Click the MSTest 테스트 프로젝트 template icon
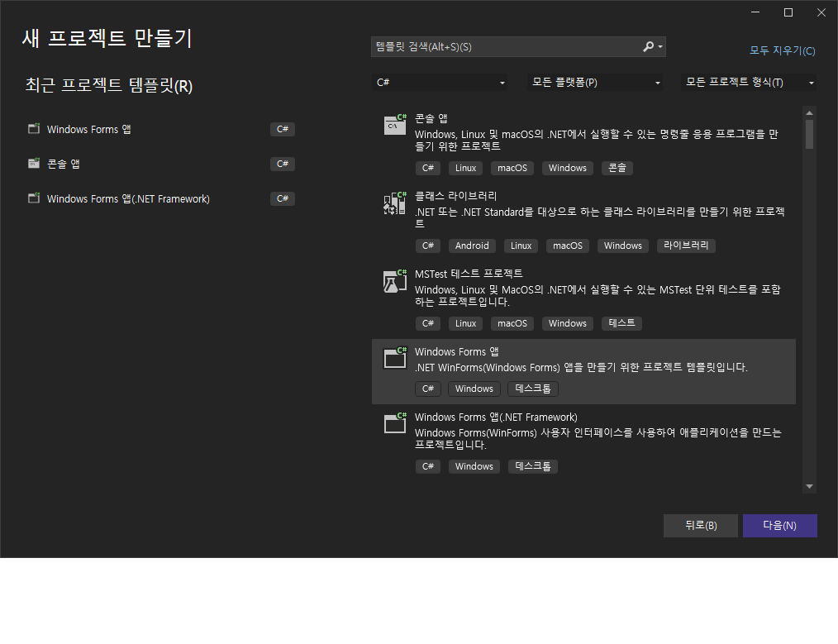 pyautogui.click(x=395, y=281)
